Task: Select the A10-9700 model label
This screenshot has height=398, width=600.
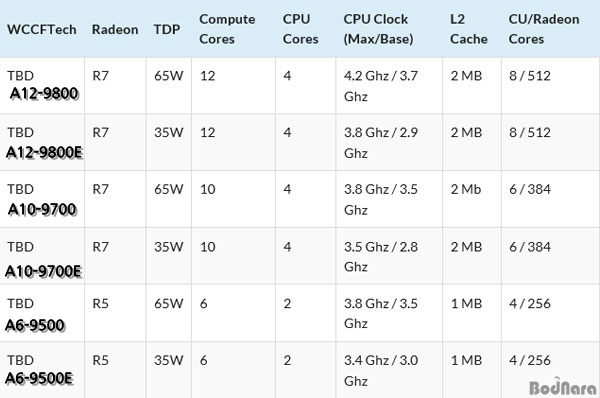Action: pyautogui.click(x=42, y=209)
